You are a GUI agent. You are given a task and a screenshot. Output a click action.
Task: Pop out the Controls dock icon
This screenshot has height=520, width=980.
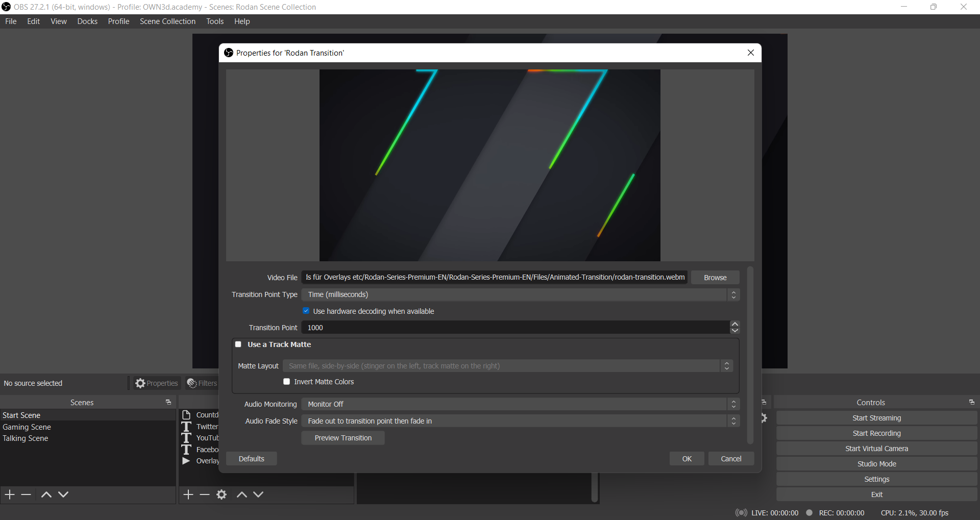click(x=971, y=403)
